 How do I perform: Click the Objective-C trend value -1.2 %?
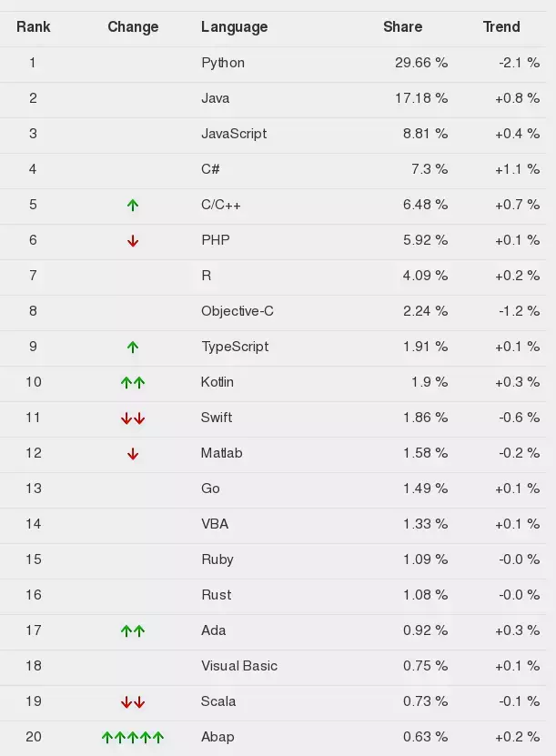[519, 311]
